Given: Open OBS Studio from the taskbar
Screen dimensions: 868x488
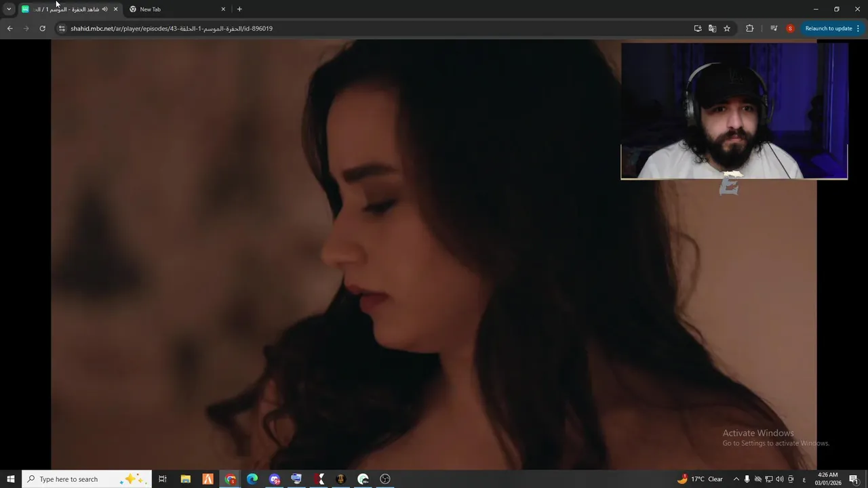Looking at the screenshot, I should point(385,479).
